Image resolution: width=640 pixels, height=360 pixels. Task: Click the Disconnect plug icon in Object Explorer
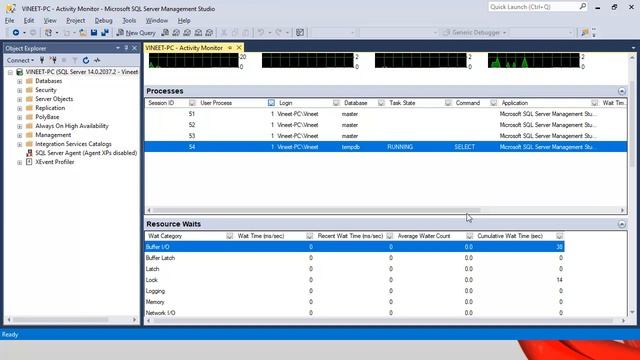click(x=53, y=60)
